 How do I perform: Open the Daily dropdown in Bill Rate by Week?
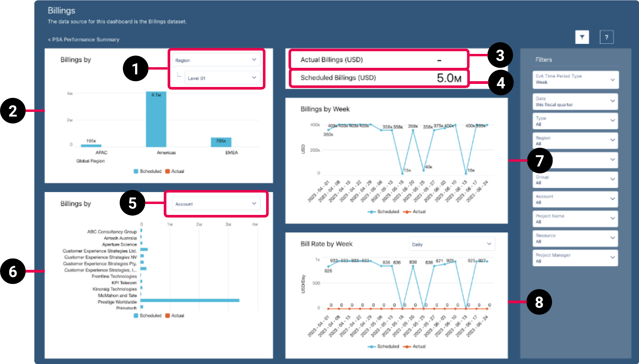click(x=452, y=244)
